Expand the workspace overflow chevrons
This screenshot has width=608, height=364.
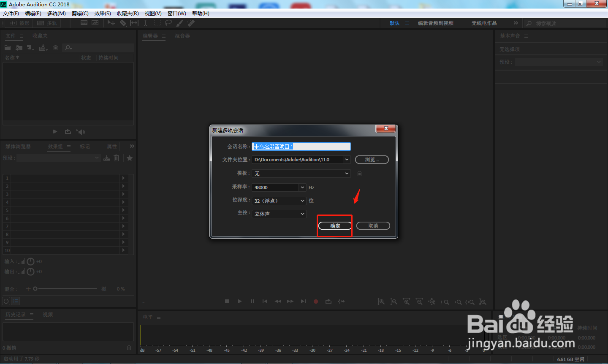516,23
